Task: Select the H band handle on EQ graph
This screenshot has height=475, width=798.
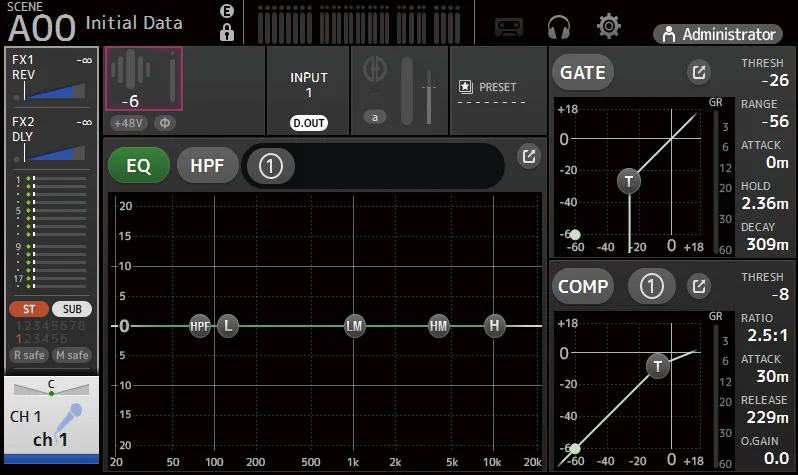Action: 494,325
